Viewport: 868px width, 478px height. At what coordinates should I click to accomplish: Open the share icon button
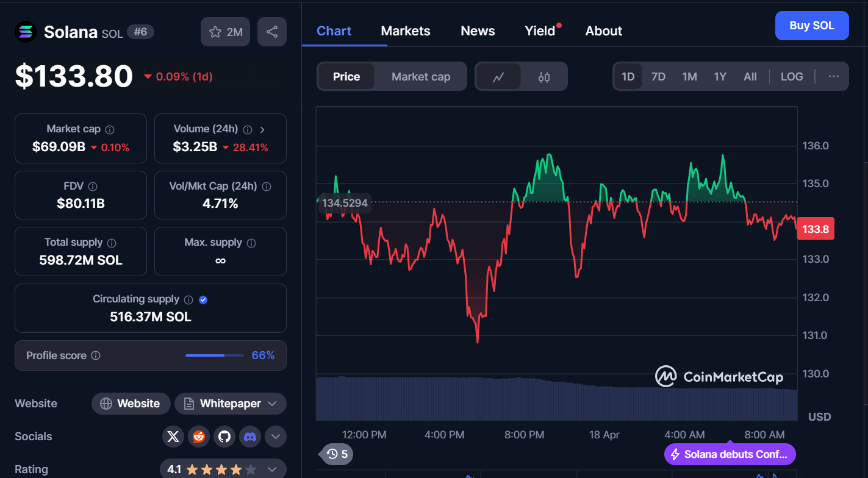pos(272,32)
